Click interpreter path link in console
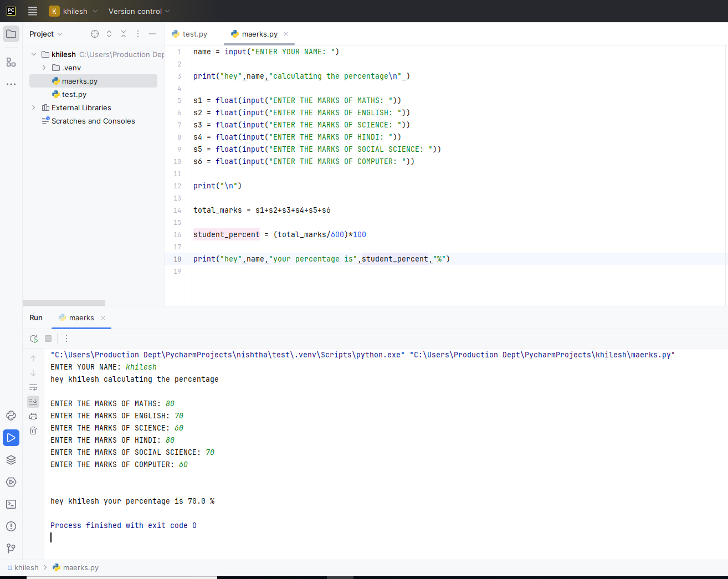 [x=228, y=355]
